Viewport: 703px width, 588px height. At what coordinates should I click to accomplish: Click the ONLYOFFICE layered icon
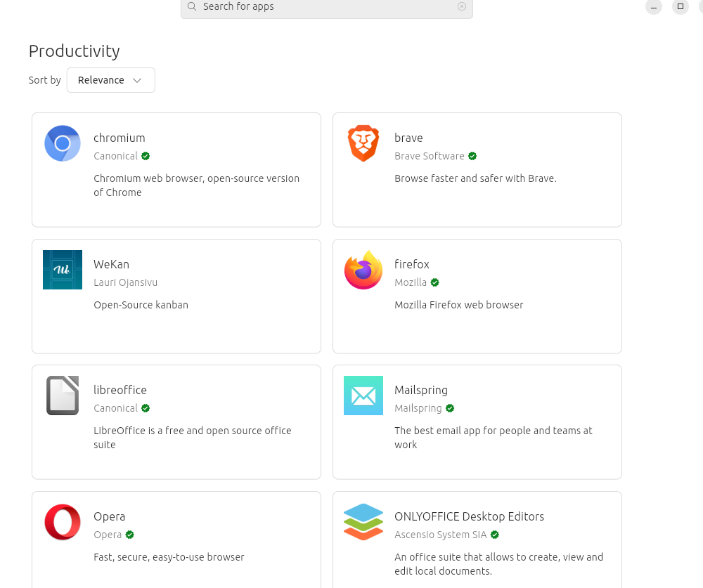(363, 522)
